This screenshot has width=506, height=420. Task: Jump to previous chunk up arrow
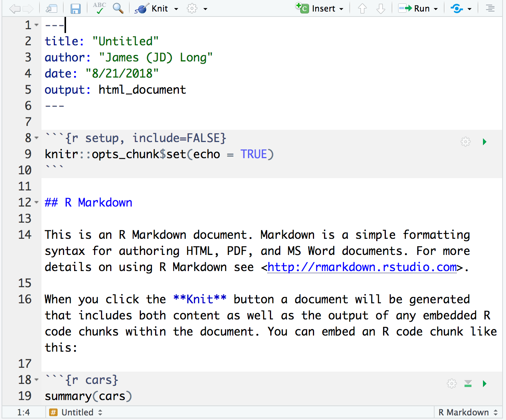(x=362, y=8)
